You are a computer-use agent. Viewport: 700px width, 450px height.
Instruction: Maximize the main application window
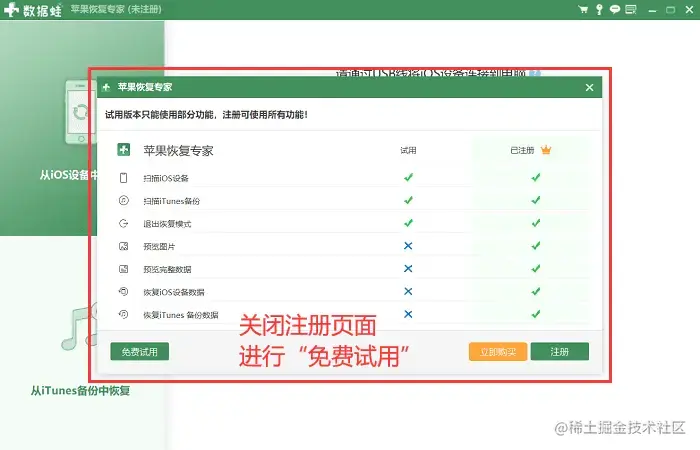670,10
